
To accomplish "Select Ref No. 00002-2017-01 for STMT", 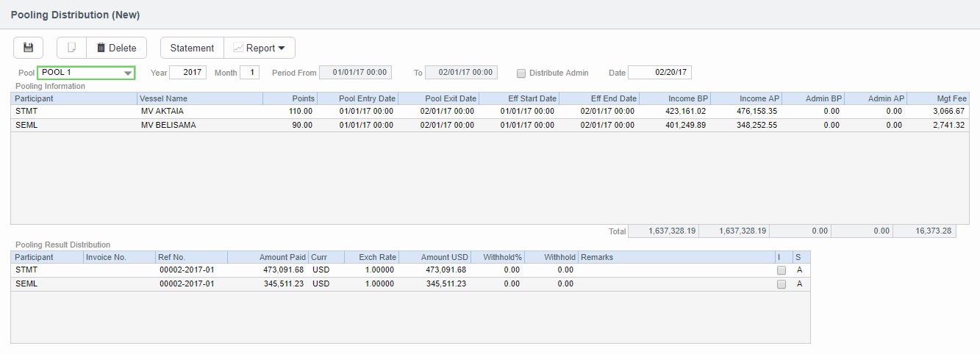I will 187,270.
